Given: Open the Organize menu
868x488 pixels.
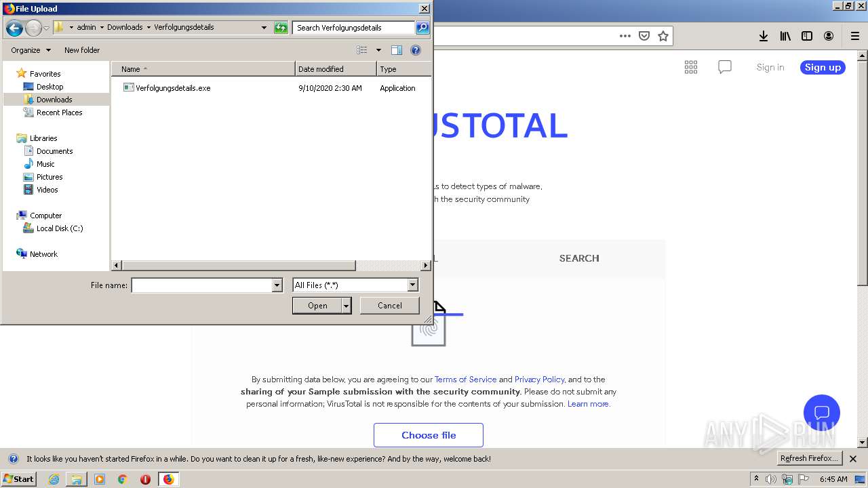Looking at the screenshot, I should (x=31, y=50).
